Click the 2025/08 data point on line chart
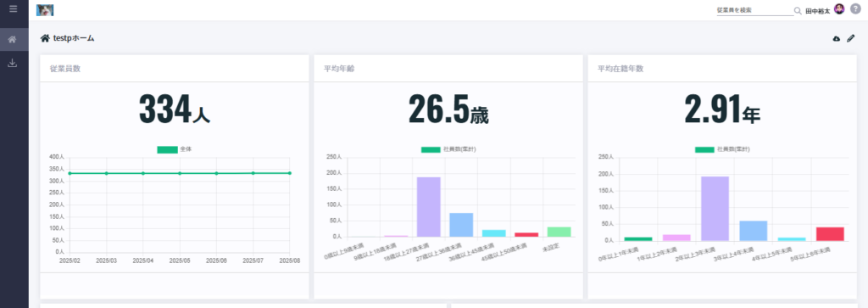868x308 pixels. click(x=290, y=173)
